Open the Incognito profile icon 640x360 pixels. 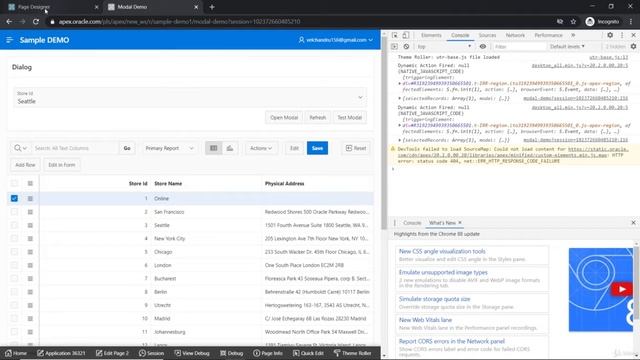(589, 22)
